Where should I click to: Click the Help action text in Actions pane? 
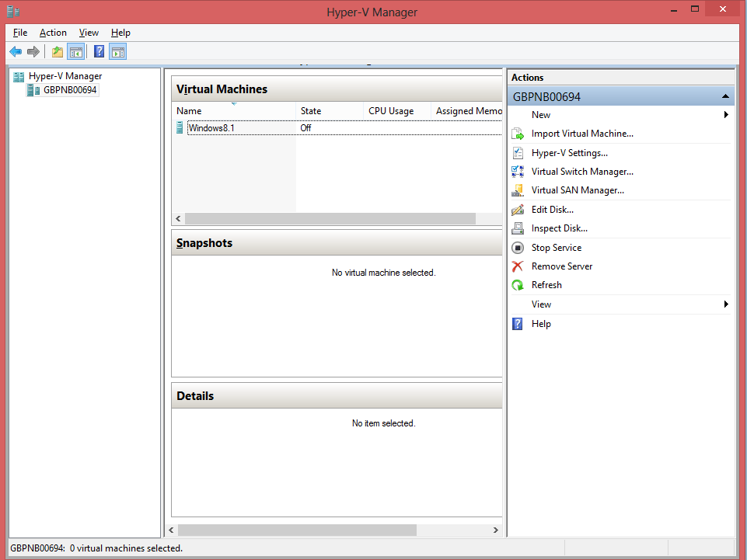coord(541,324)
